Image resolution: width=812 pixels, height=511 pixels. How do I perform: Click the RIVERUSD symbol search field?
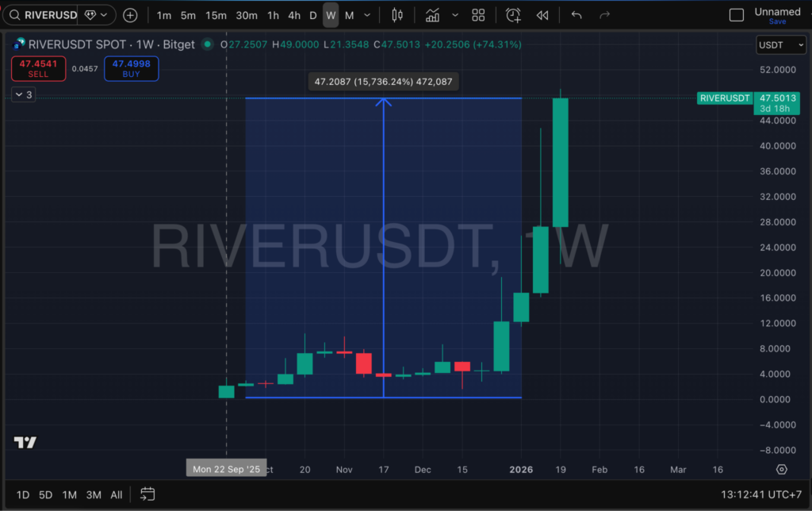click(48, 15)
